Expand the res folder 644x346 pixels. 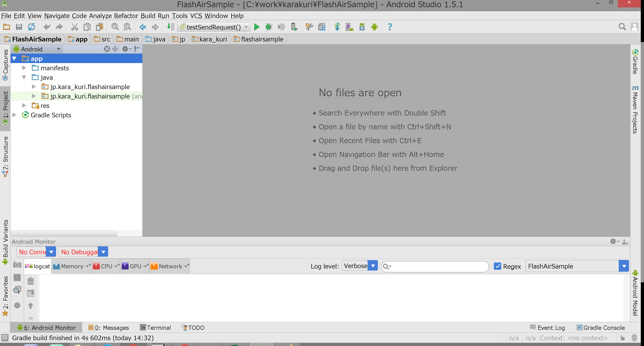(x=24, y=106)
